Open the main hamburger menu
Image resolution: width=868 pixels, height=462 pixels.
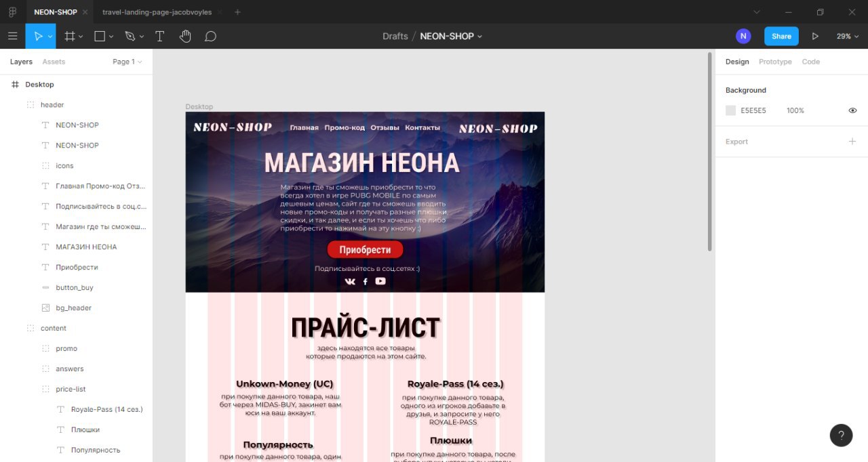(12, 36)
